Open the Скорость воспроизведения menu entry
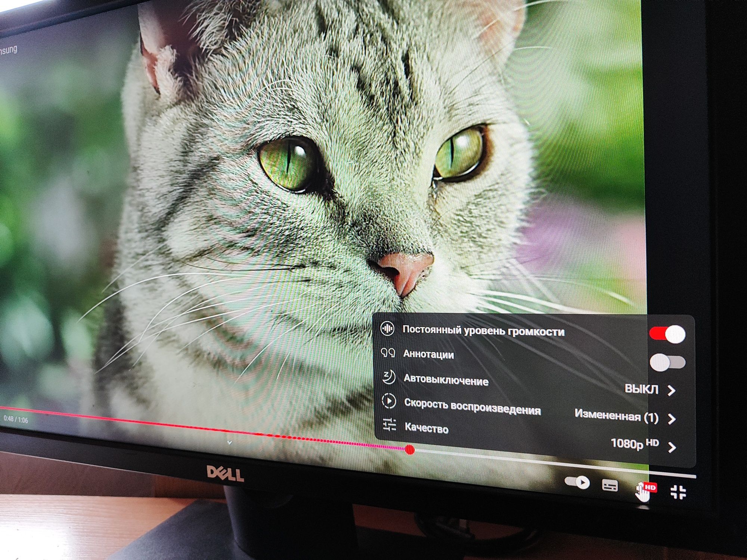The height and width of the screenshot is (560, 747). pos(530,410)
